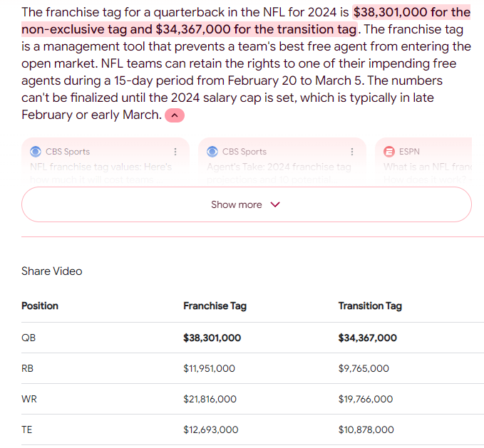Click the highlighted '$38,301,000 for the' answer text
484x448 pixels.
coord(412,12)
